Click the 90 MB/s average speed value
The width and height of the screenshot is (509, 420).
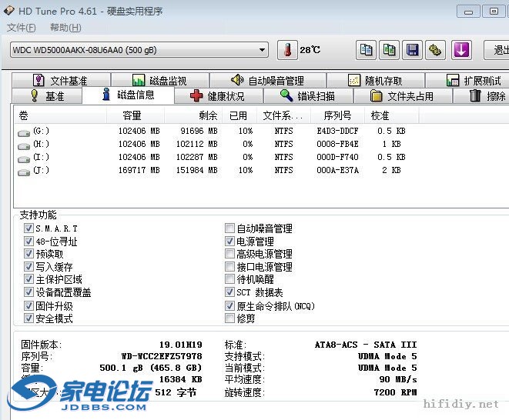398,379
